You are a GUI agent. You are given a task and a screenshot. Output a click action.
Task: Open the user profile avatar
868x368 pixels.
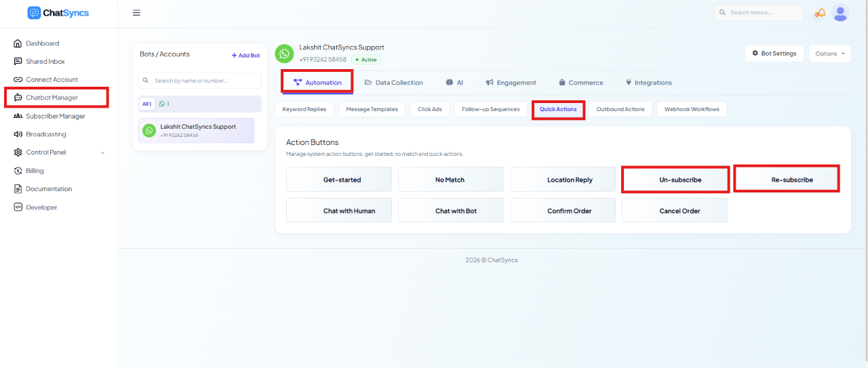tap(840, 13)
